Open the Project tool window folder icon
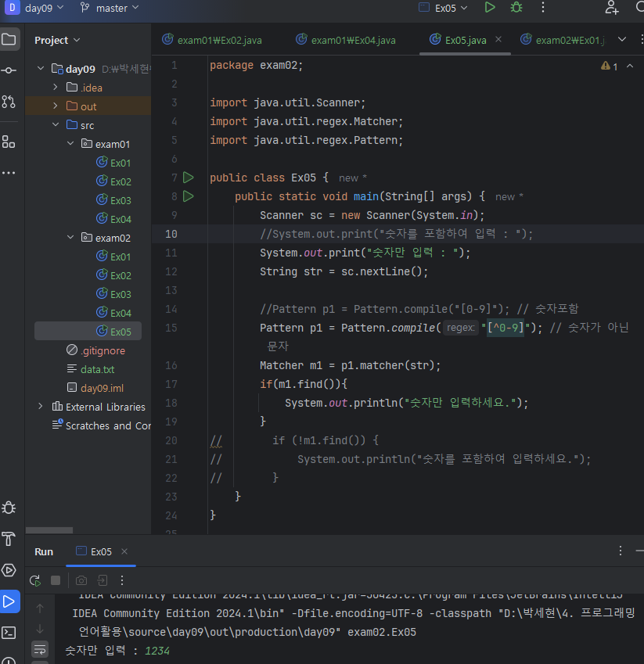This screenshot has width=644, height=664. tap(9, 39)
